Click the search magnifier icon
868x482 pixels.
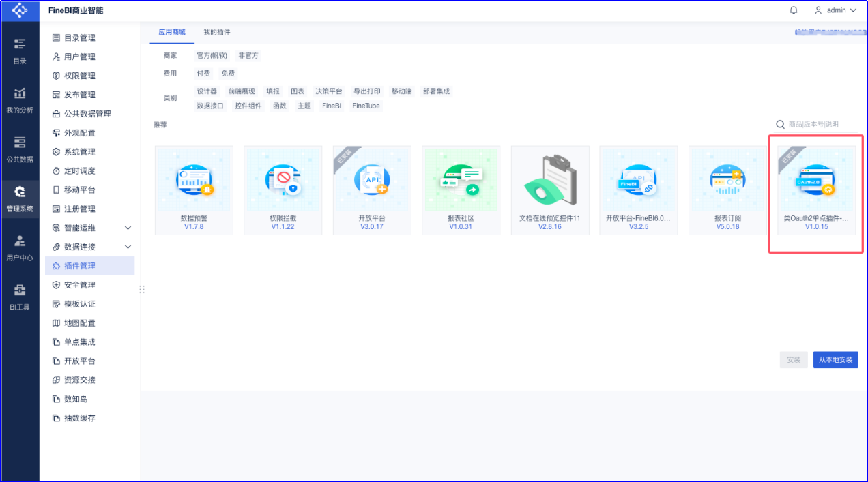tap(781, 124)
